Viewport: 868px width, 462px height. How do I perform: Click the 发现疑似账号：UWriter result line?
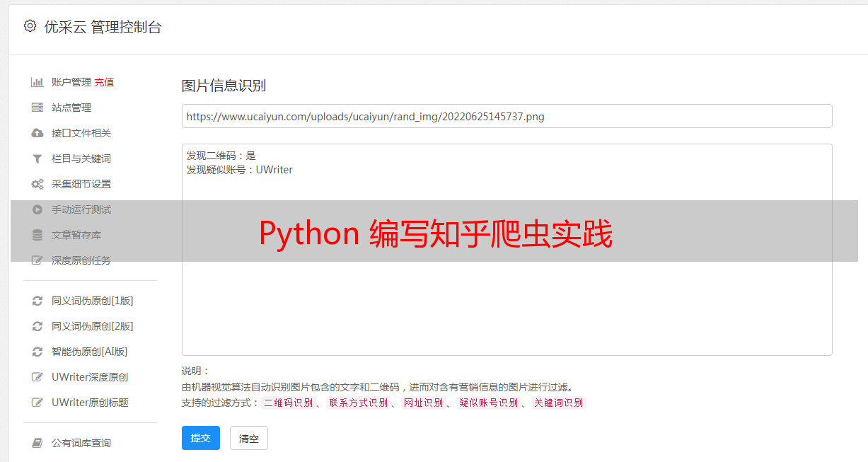click(239, 170)
